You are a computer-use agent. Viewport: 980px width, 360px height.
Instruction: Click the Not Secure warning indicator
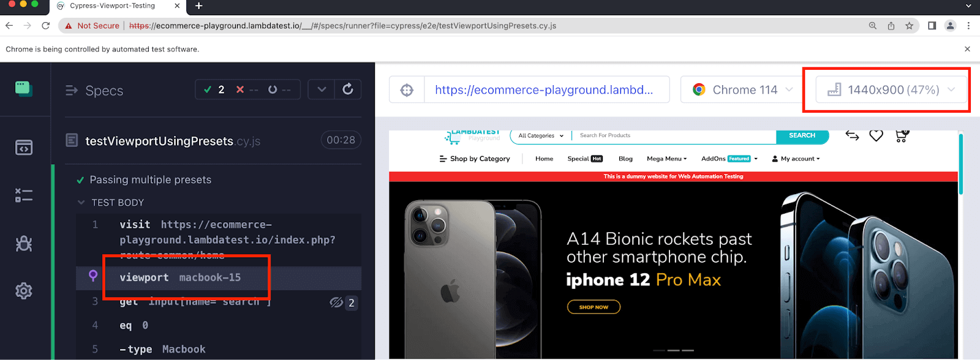[92, 26]
